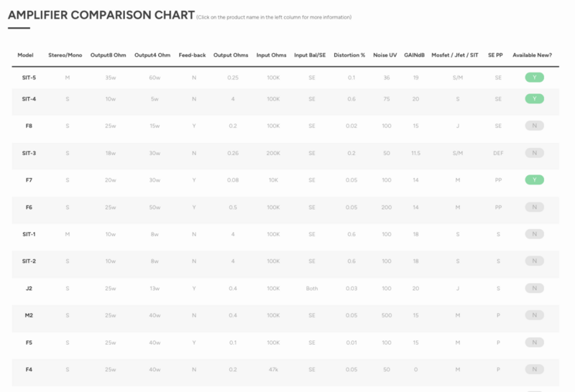The width and height of the screenshot is (575, 392).
Task: Open the SIT-3 amplifier link
Action: (x=29, y=153)
